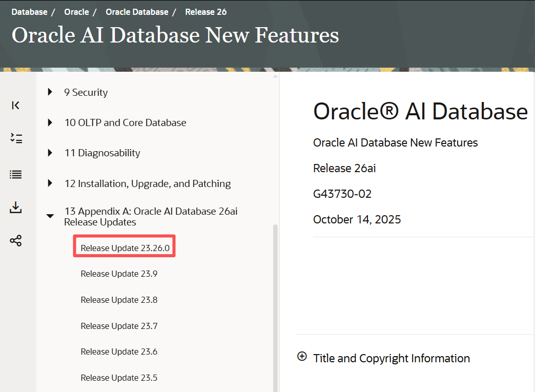Viewport: 535px width, 392px height.
Task: Expand the 11 Diagnosability section
Action: click(x=50, y=153)
